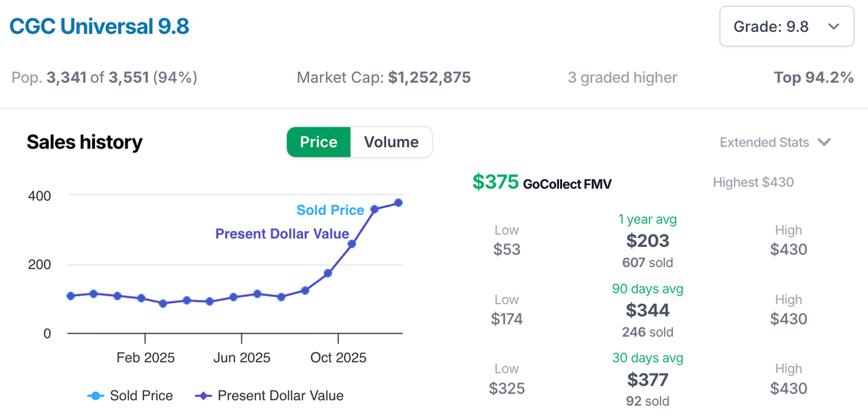
Task: Click the $375 GoCollect FMV value
Action: [495, 182]
